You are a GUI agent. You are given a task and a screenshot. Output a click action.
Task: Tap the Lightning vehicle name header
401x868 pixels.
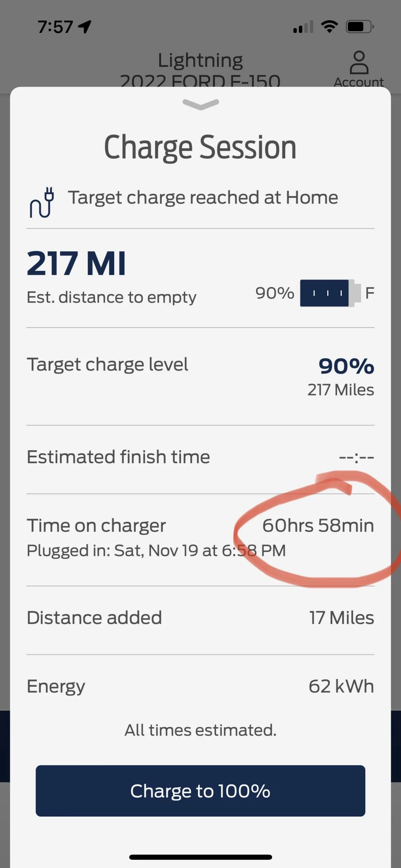[x=200, y=61]
